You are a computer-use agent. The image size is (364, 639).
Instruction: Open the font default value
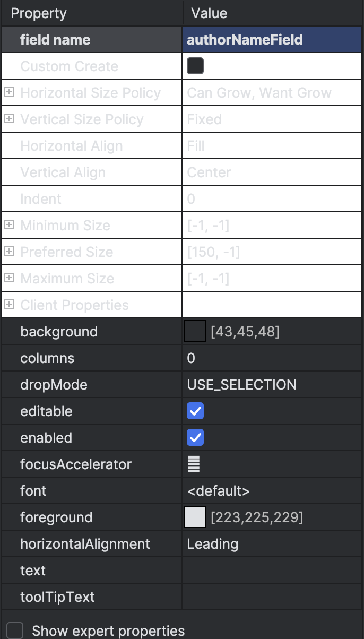tap(218, 490)
